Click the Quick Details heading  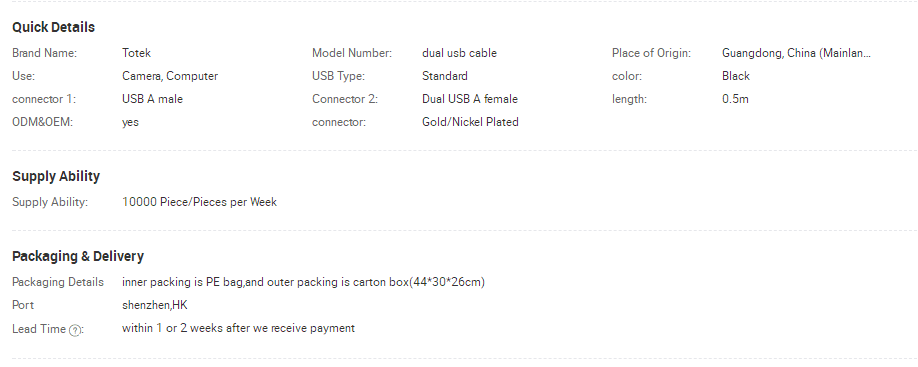53,28
